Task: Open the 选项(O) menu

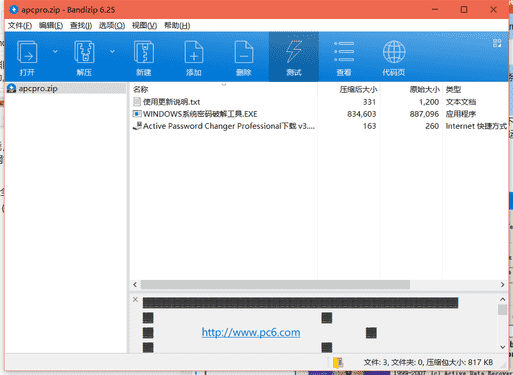Action: tap(112, 26)
